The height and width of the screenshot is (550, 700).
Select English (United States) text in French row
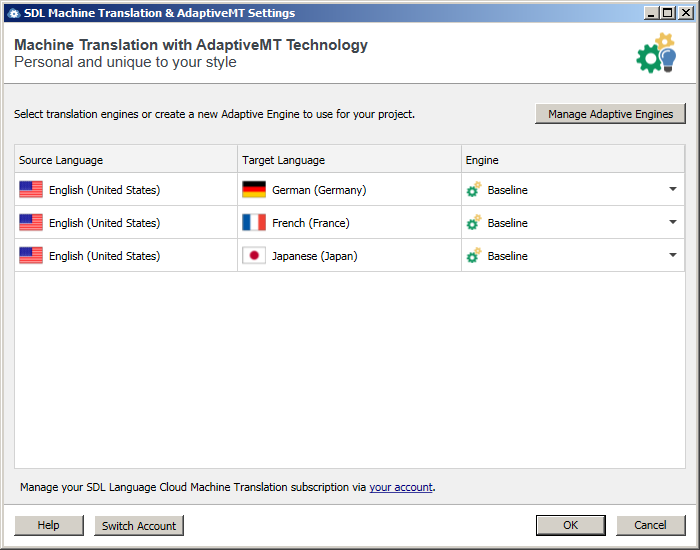click(104, 223)
